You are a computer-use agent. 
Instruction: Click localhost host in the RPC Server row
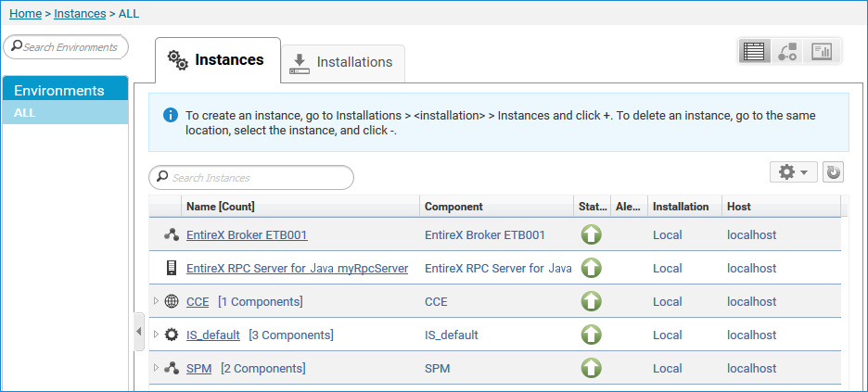tap(752, 268)
